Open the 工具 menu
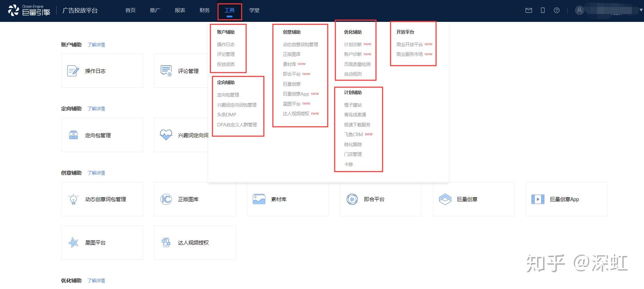Viewport: 644px width, 289px height. tap(229, 10)
